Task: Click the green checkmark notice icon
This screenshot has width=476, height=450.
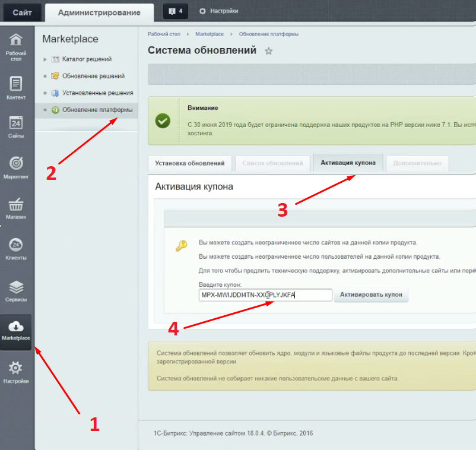Action: pos(163,121)
